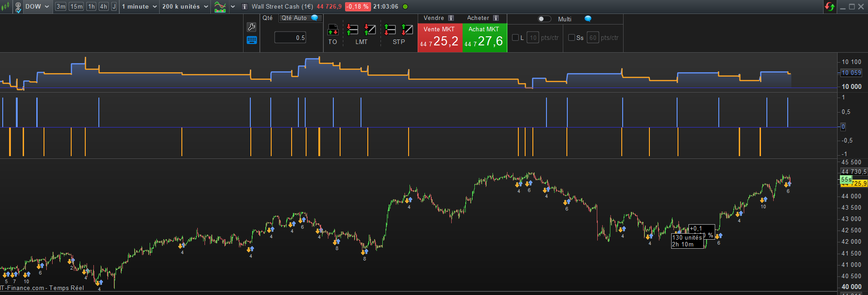Screen dimensions: 868x295
Task: Toggle the Multi switch
Action: [x=544, y=19]
